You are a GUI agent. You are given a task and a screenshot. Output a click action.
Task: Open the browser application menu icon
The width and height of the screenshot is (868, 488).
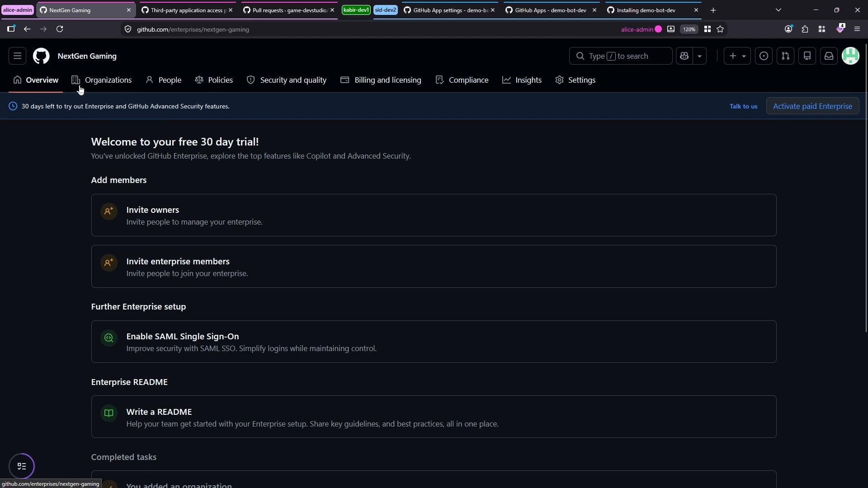857,29
